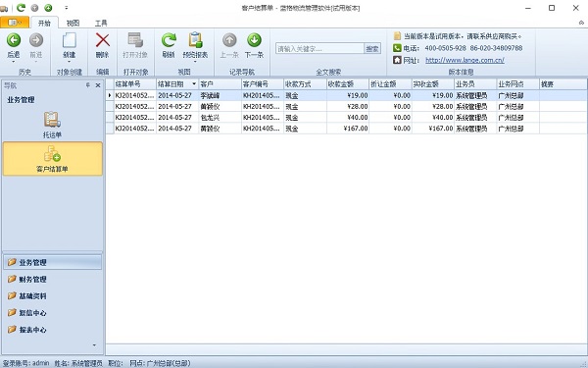Sort by the 业务员 column header
The image size is (588, 368).
[x=475, y=84]
